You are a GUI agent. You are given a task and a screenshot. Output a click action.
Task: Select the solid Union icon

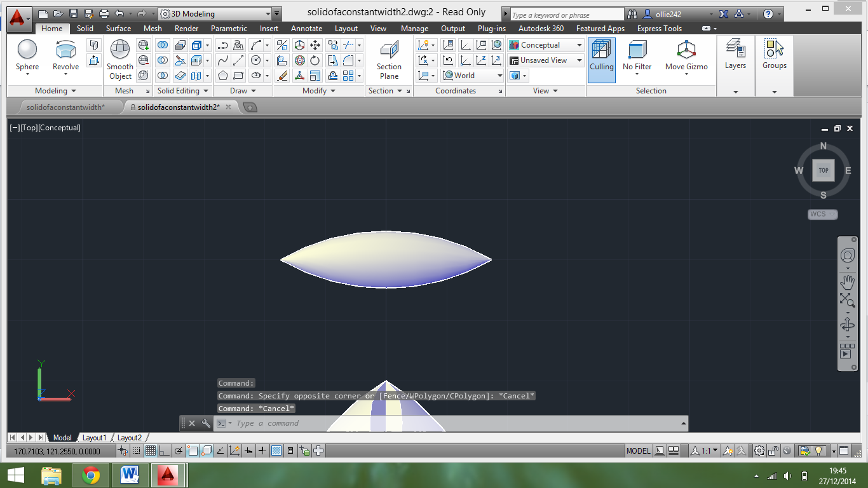click(x=163, y=45)
